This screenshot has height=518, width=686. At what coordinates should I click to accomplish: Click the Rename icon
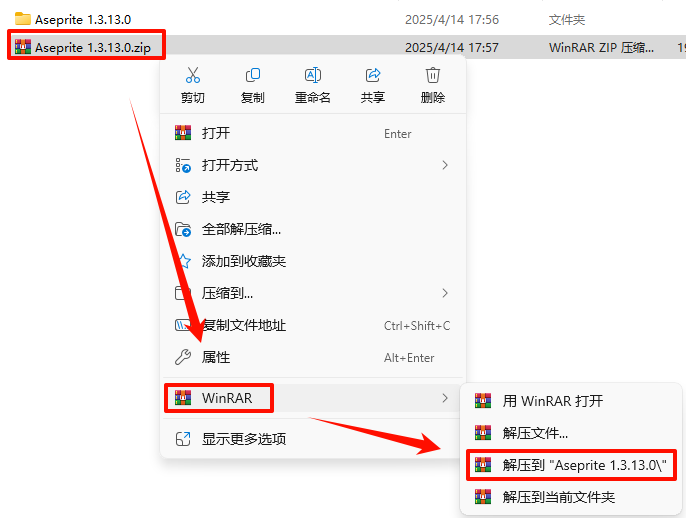point(312,75)
